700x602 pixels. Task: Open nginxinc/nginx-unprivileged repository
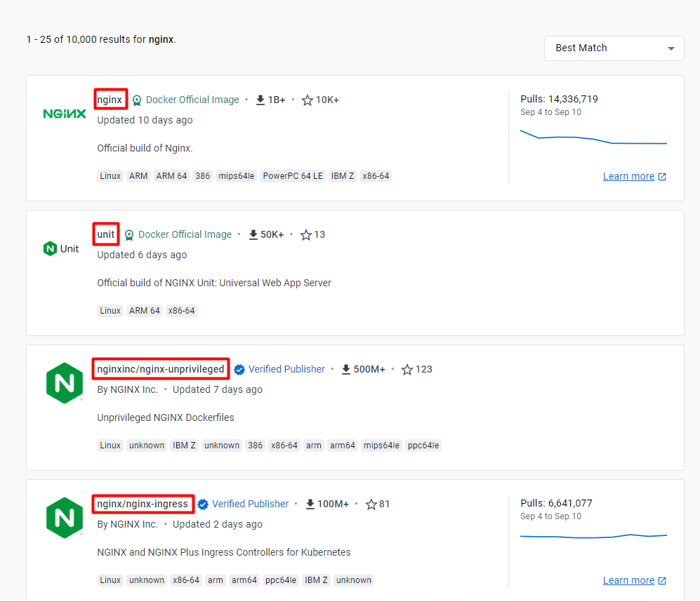coord(161,369)
